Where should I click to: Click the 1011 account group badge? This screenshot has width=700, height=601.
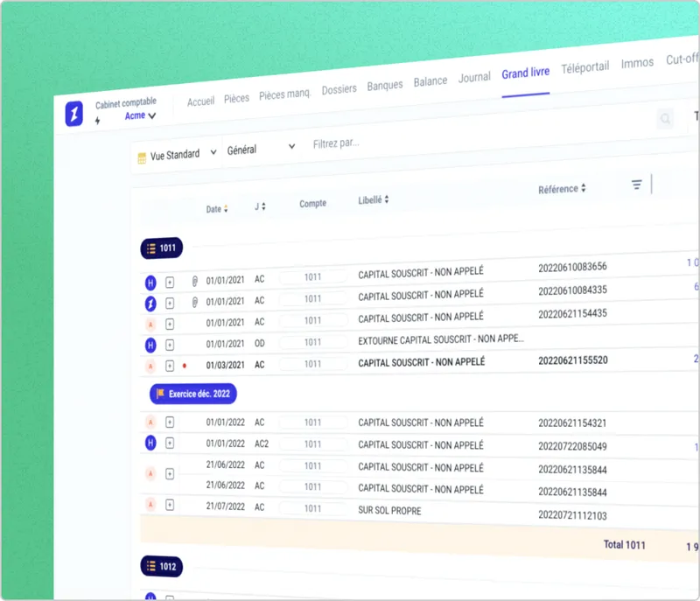coord(161,248)
